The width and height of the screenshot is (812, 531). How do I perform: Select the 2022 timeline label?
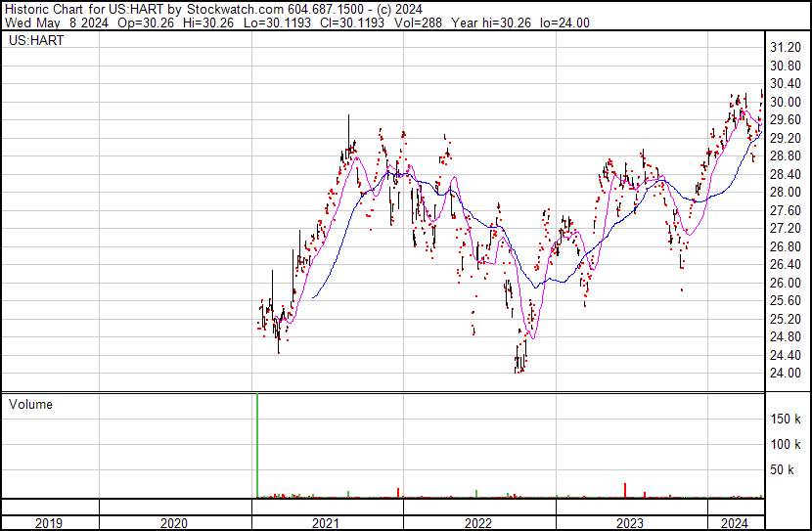click(477, 523)
